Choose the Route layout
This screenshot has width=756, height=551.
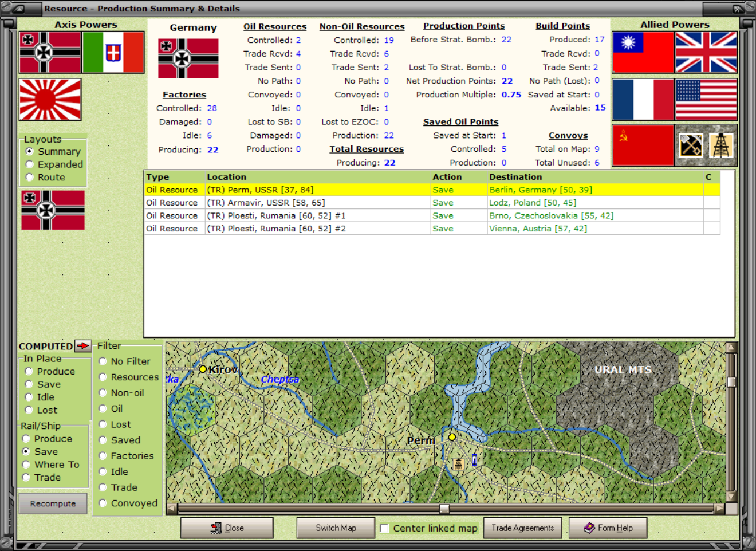tap(45, 178)
